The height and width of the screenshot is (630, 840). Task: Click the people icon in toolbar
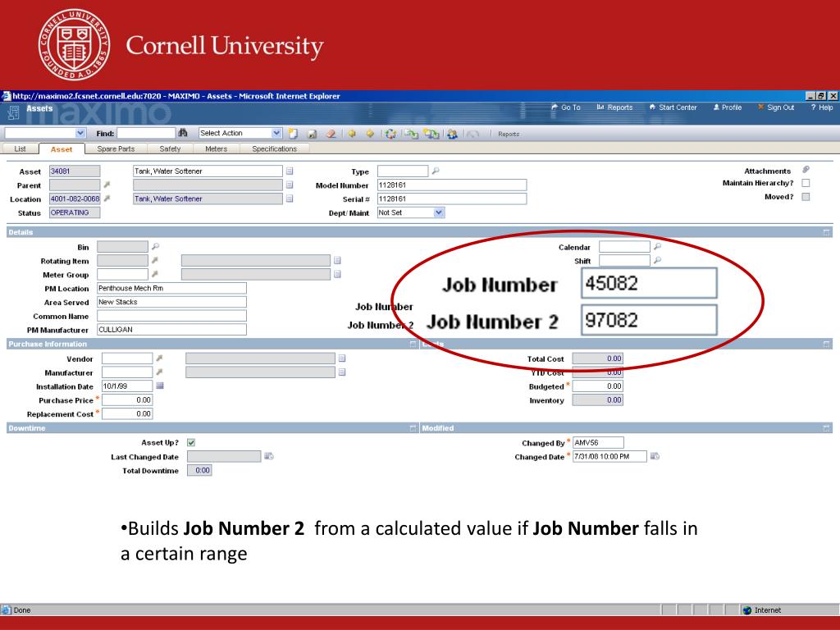pyautogui.click(x=452, y=134)
